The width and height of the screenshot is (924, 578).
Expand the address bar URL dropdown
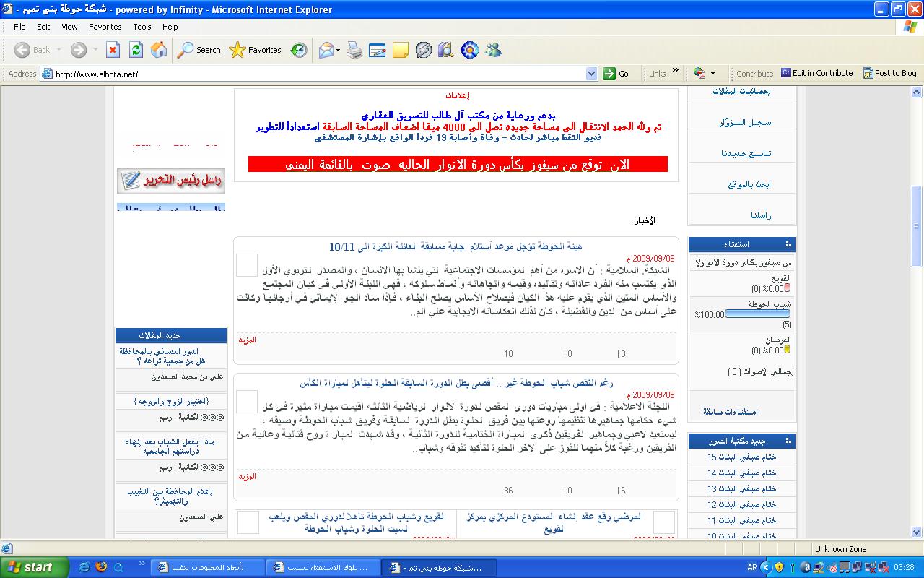pos(591,74)
